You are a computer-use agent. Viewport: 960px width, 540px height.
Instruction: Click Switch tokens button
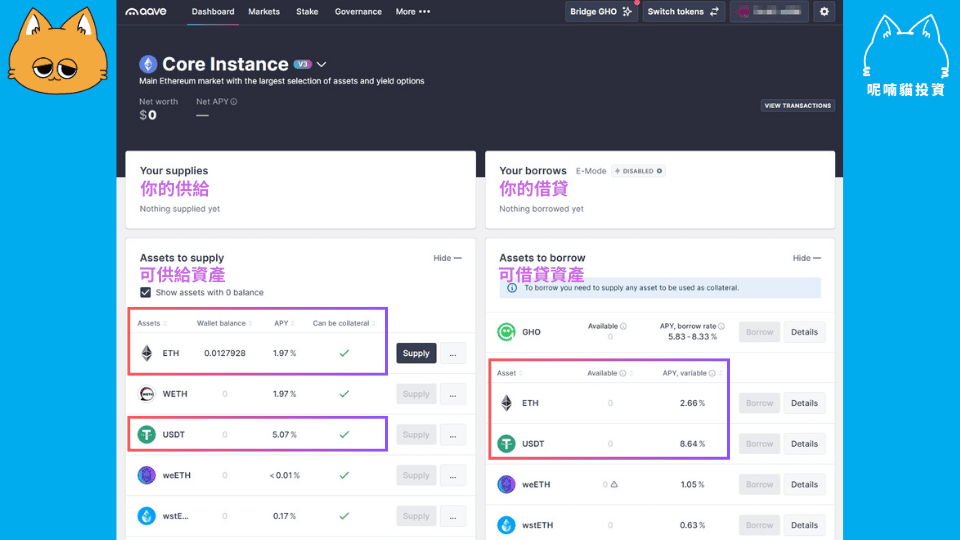683,12
